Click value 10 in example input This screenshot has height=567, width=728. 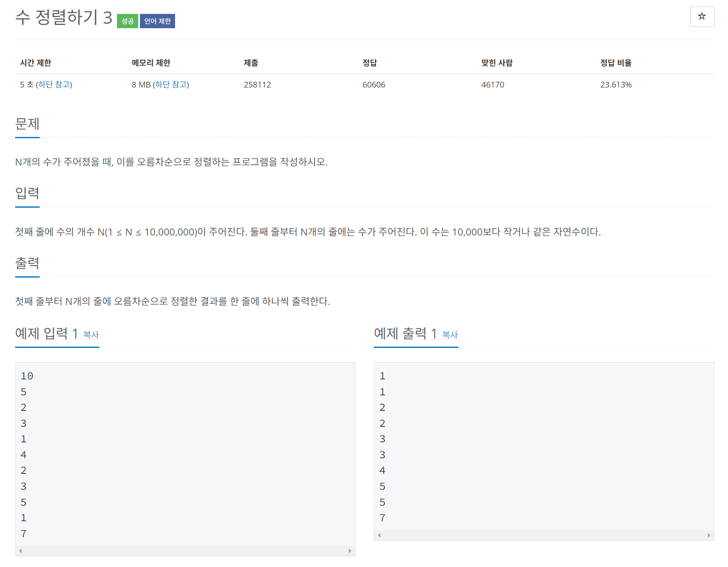tap(27, 376)
